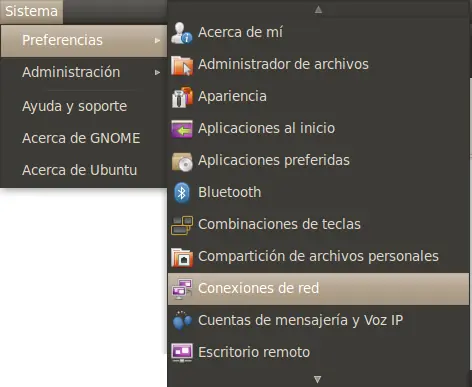This screenshot has width=472, height=387.
Task: Select Ayuda y soporte
Action: (x=84, y=106)
